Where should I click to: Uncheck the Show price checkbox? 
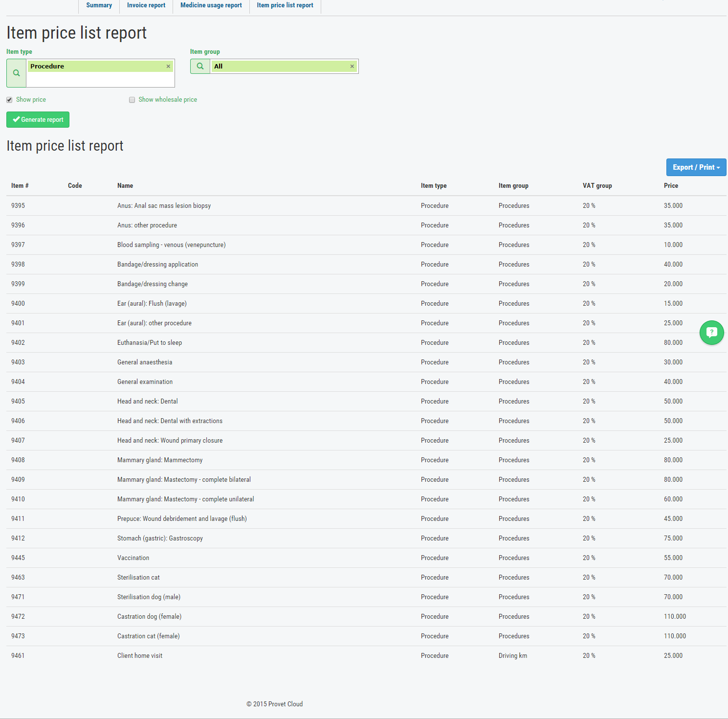tap(9, 99)
